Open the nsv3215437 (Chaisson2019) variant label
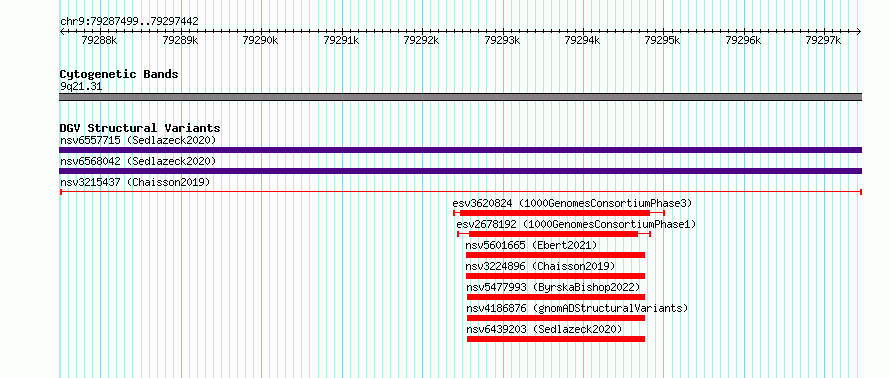The image size is (890, 378). coord(135,182)
